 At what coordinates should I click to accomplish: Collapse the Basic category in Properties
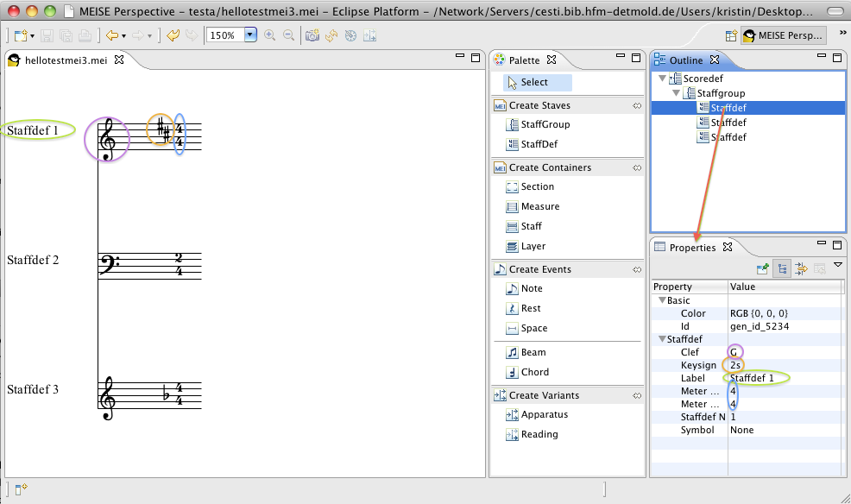(x=662, y=300)
